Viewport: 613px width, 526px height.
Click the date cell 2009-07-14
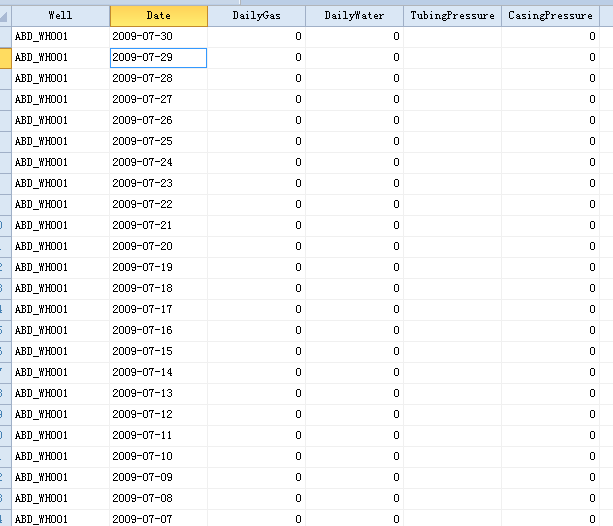click(159, 373)
